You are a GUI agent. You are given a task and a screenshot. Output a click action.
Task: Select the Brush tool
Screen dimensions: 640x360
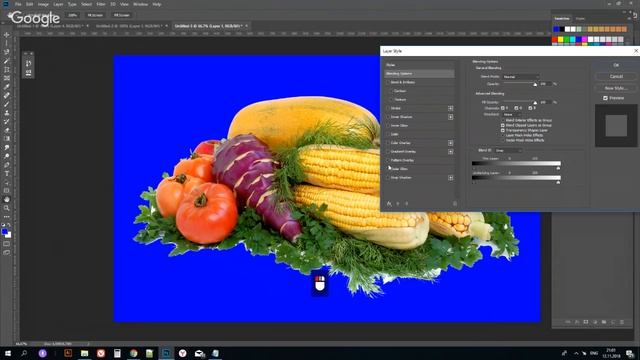click(7, 104)
